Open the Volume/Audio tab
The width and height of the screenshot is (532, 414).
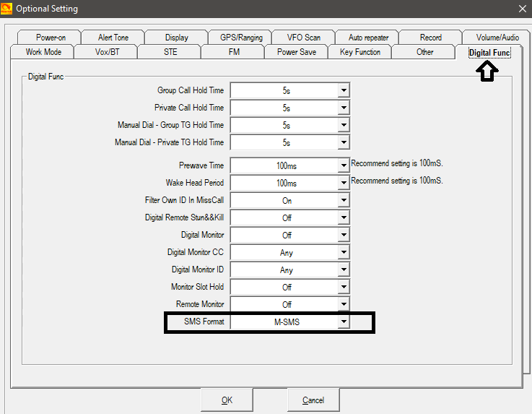pos(497,38)
